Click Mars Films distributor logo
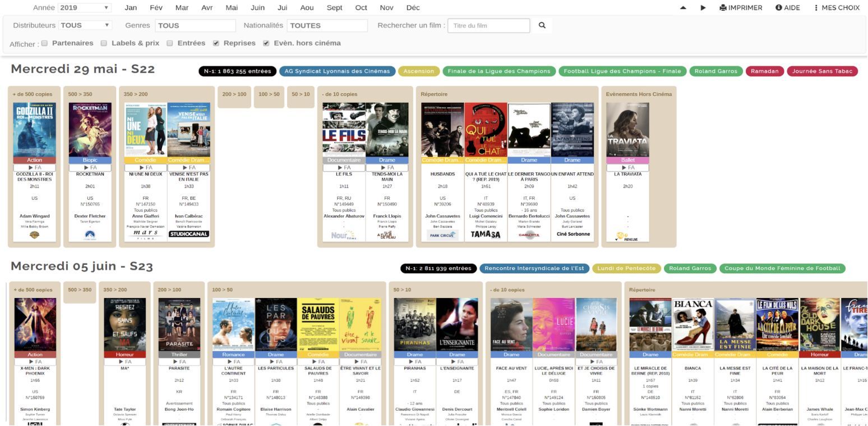 pyautogui.click(x=146, y=235)
